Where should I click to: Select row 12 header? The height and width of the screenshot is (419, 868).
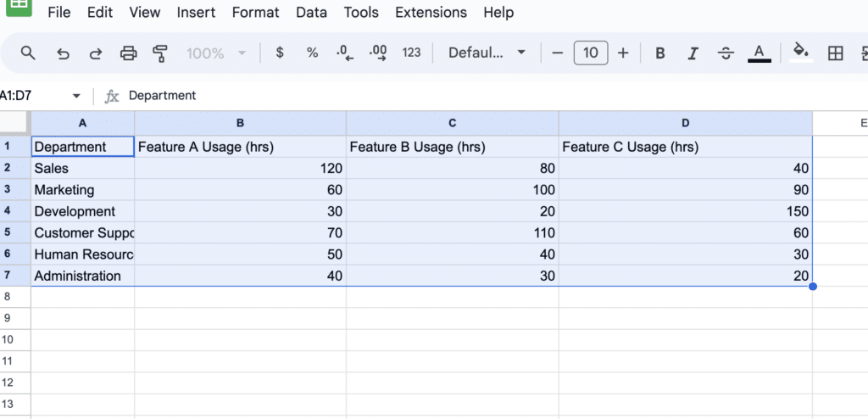(15, 383)
